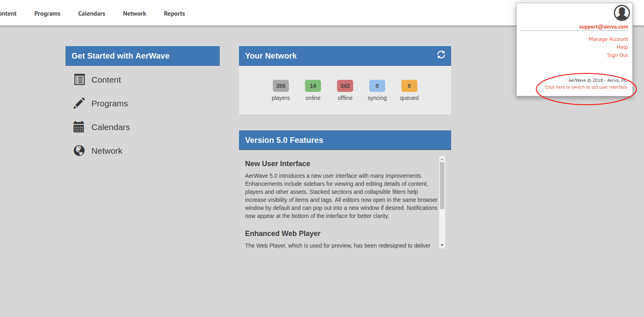Screen dimensions: 644x317
Task: Click the Calendars calendar icon
Action: click(x=79, y=127)
